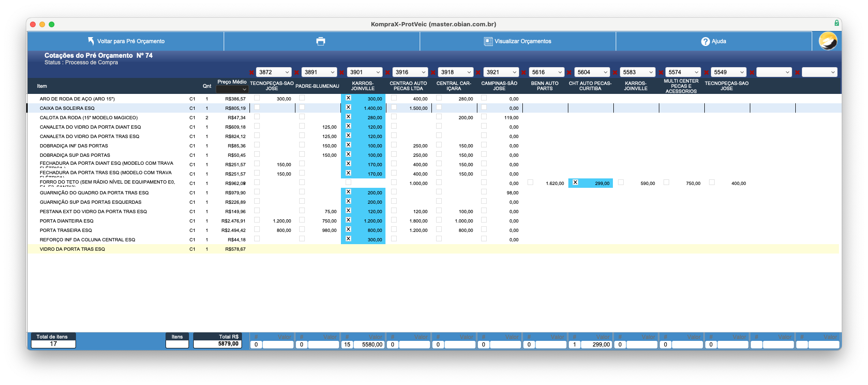Expand the 3918 supplier combo box
Image resolution: width=868 pixels, height=385 pixels.
[x=456, y=72]
